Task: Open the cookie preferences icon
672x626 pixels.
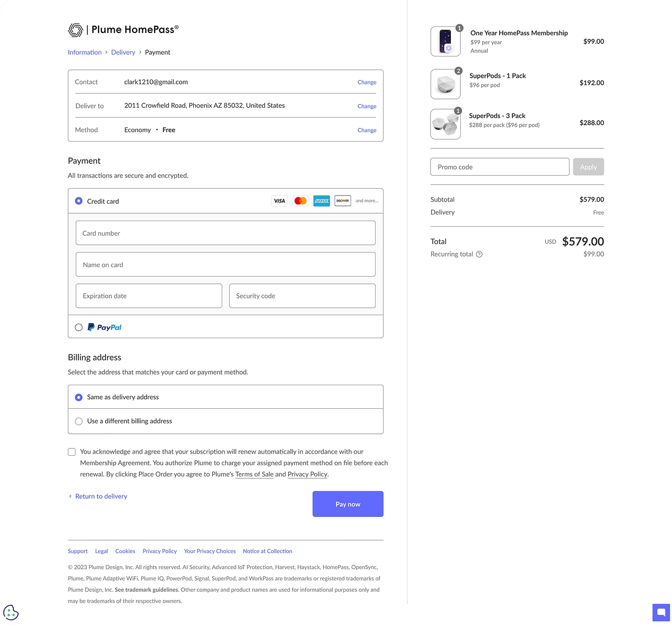Action: (11, 613)
